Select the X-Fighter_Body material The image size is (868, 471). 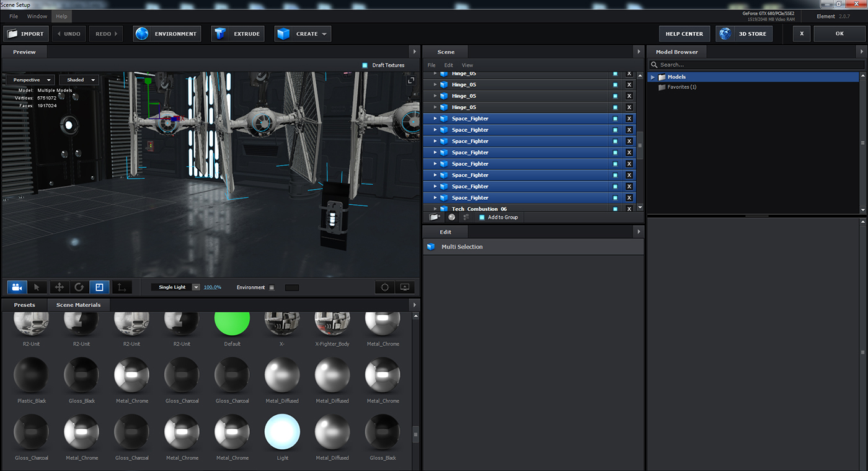point(332,323)
